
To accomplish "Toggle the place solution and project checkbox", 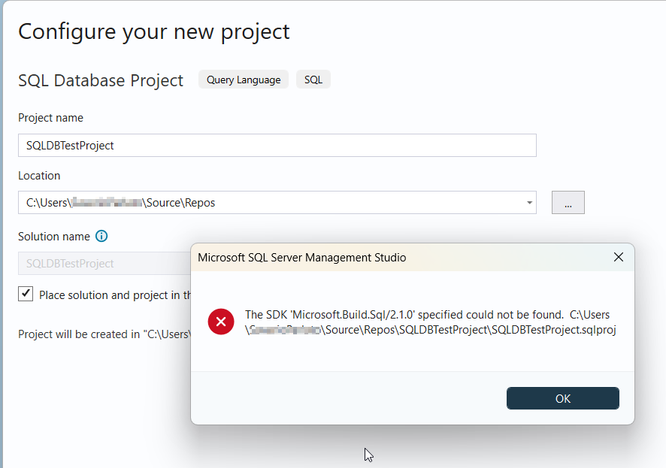I will click(x=26, y=294).
